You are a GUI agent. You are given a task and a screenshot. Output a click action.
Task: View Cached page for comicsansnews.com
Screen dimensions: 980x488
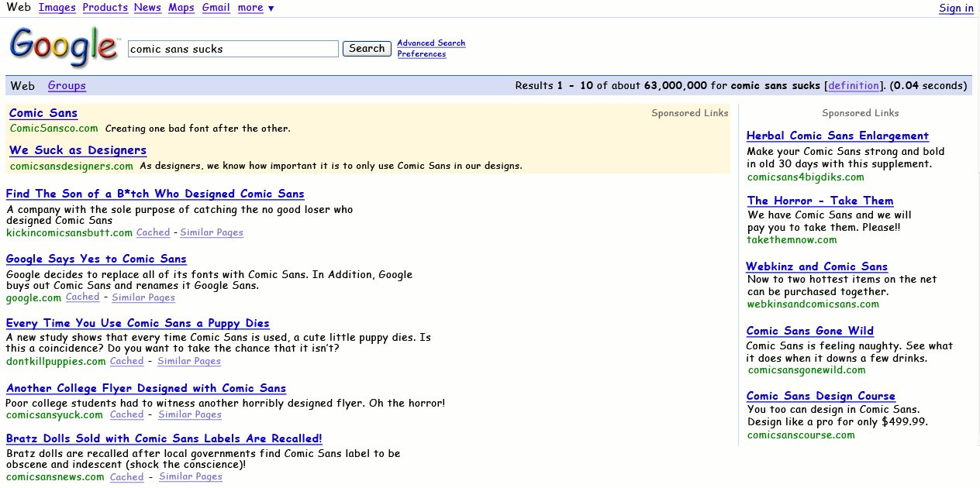pos(126,477)
